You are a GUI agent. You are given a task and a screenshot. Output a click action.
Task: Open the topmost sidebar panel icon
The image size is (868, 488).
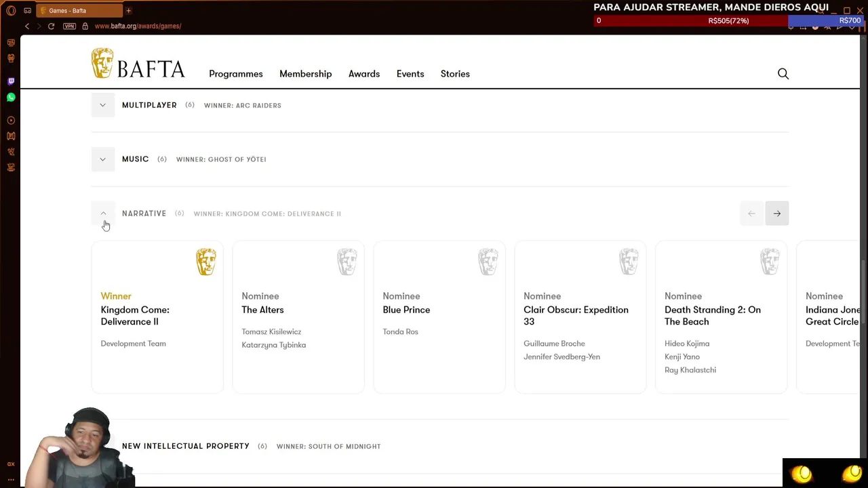tap(11, 43)
